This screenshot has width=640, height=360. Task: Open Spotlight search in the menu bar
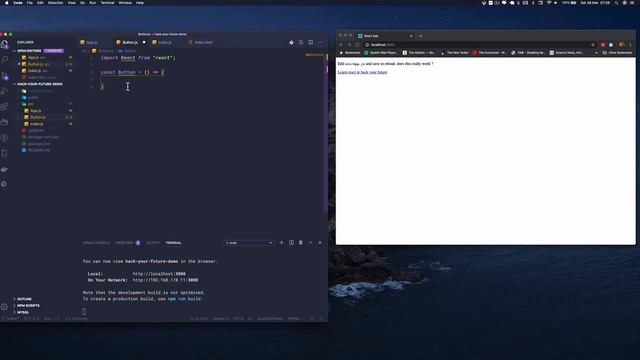point(616,3)
